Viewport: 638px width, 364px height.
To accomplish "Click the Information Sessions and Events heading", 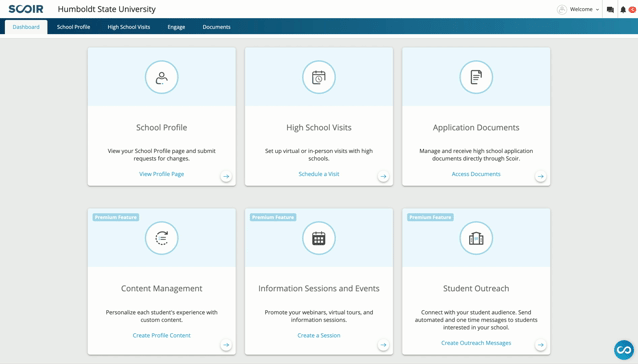I will click(319, 289).
